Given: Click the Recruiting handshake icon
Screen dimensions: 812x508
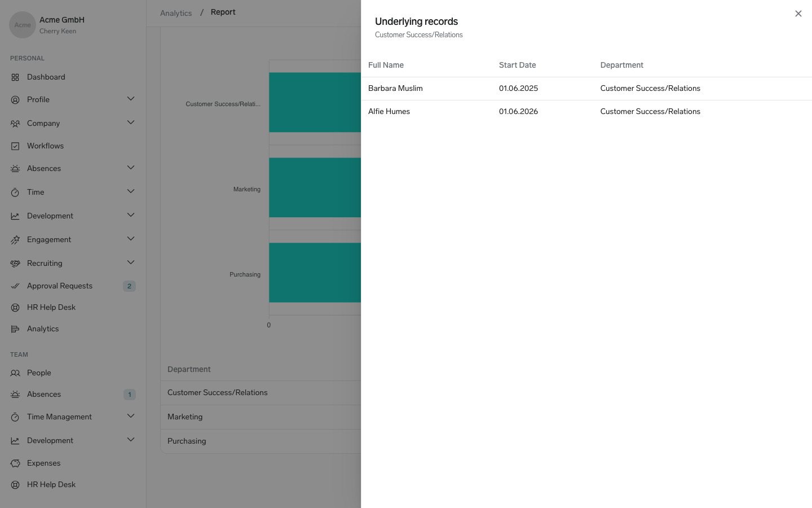Looking at the screenshot, I should (15, 264).
